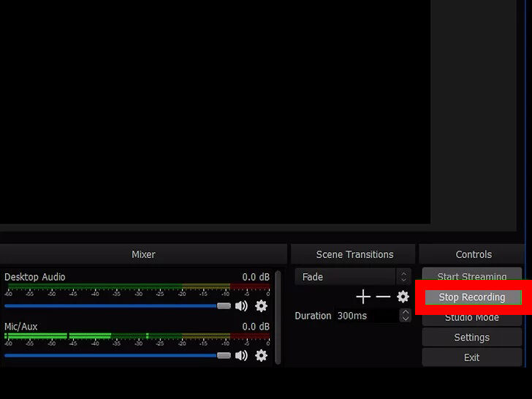Screen dimensions: 532x399
Task: Mute the Desktop Audio speaker icon
Action: click(241, 306)
